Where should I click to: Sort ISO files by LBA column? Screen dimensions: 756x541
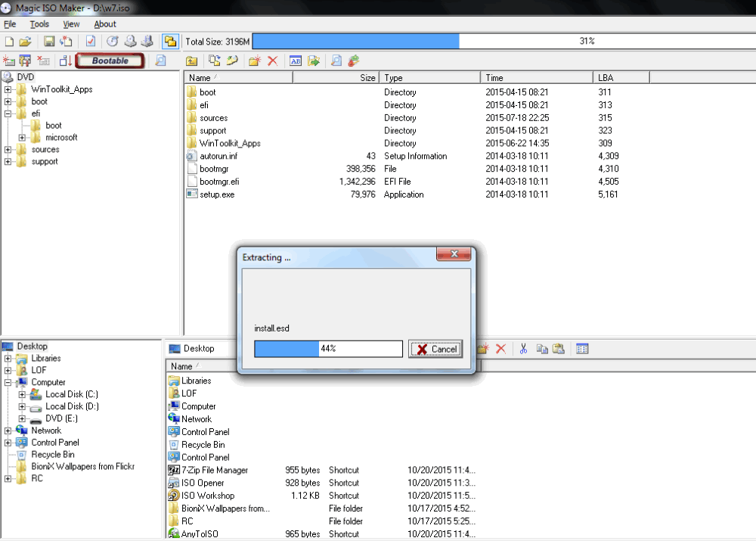point(621,78)
